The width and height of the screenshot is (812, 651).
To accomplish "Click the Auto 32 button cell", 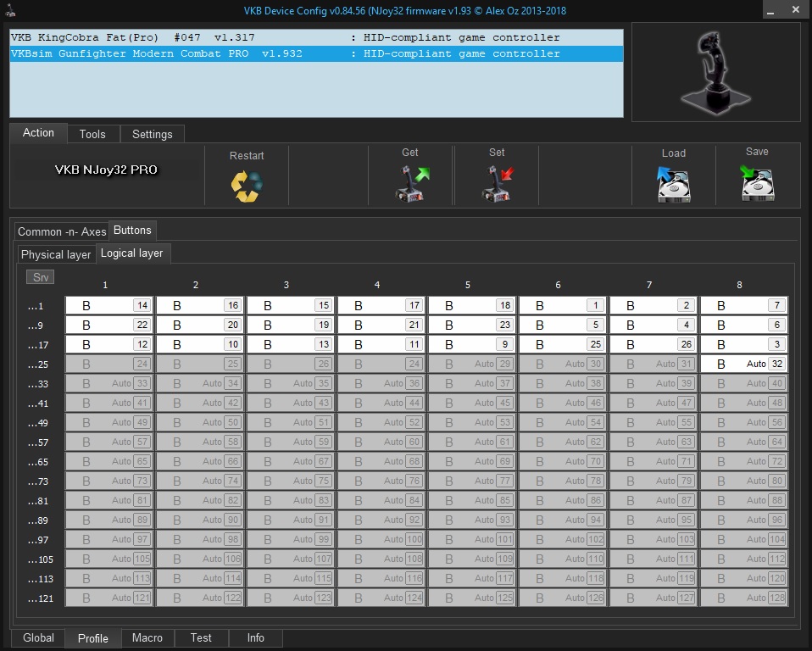I will (743, 364).
